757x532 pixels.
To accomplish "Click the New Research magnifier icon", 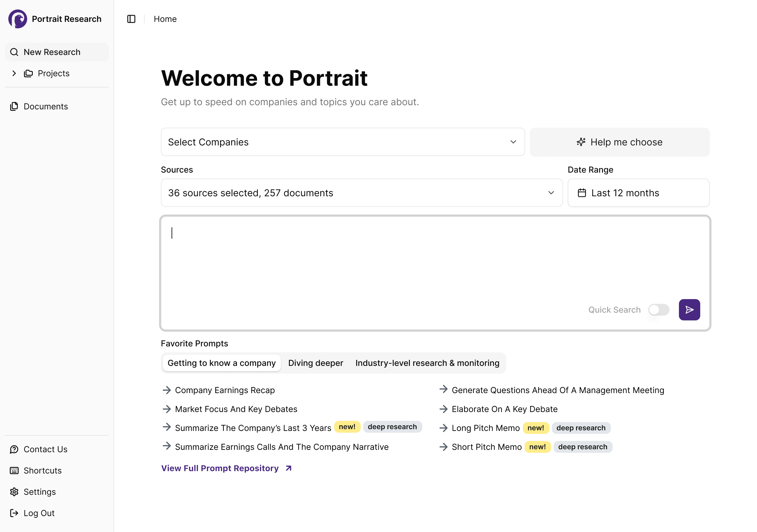I will pyautogui.click(x=14, y=52).
